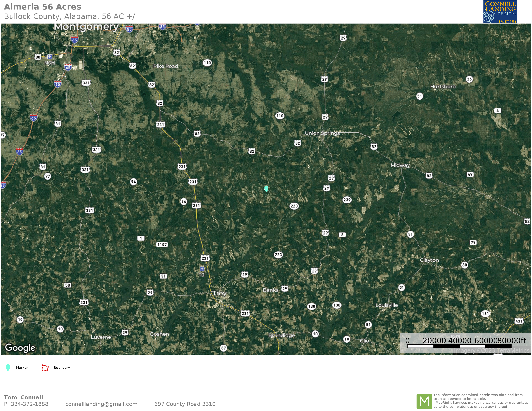Click the red Boundary legend icon
Screen dimensions: 532x411
(45, 368)
